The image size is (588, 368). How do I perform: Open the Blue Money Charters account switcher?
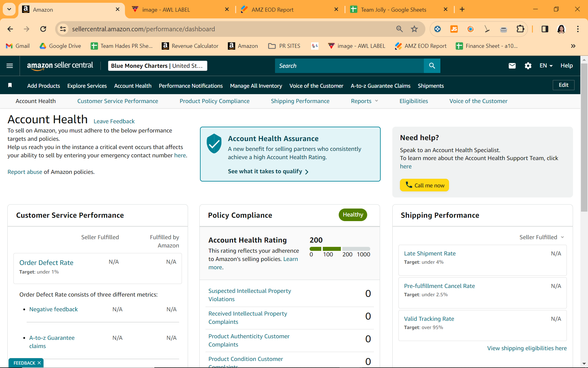coord(157,66)
